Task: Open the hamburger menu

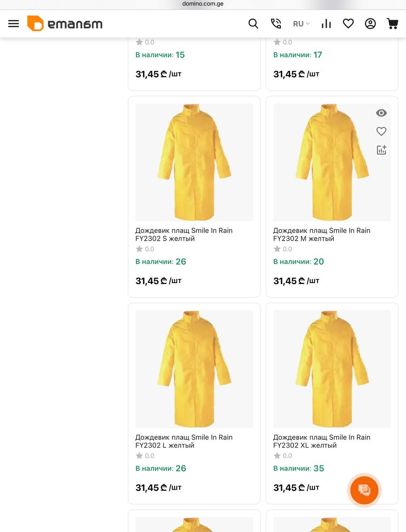Action: pos(14,24)
